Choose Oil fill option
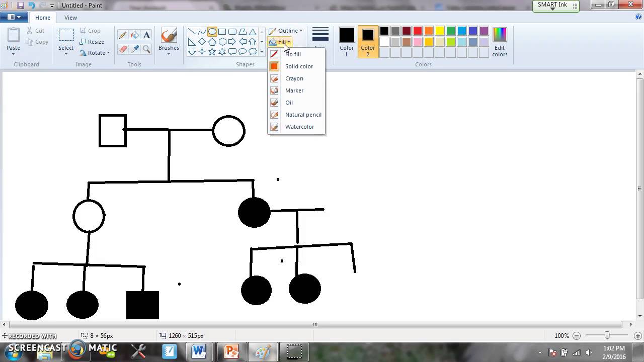The image size is (644, 362). (x=296, y=103)
